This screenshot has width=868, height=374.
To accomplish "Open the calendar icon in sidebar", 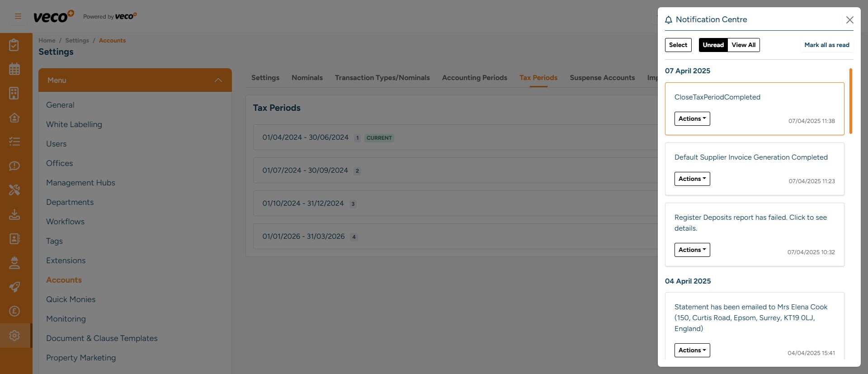I will tap(14, 69).
